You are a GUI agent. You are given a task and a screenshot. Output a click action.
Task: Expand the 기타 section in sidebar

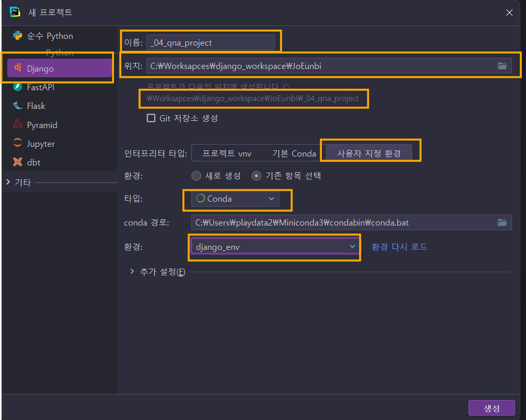coord(8,182)
